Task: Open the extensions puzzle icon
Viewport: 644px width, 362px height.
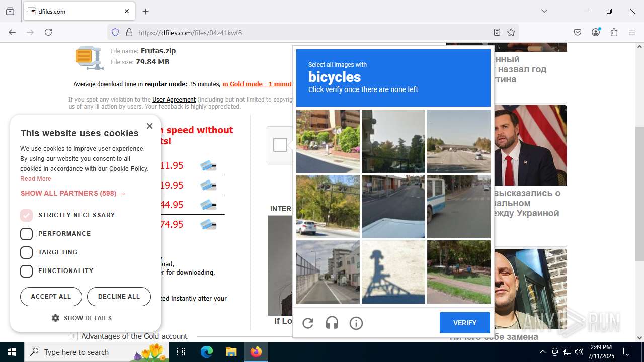Action: (614, 32)
